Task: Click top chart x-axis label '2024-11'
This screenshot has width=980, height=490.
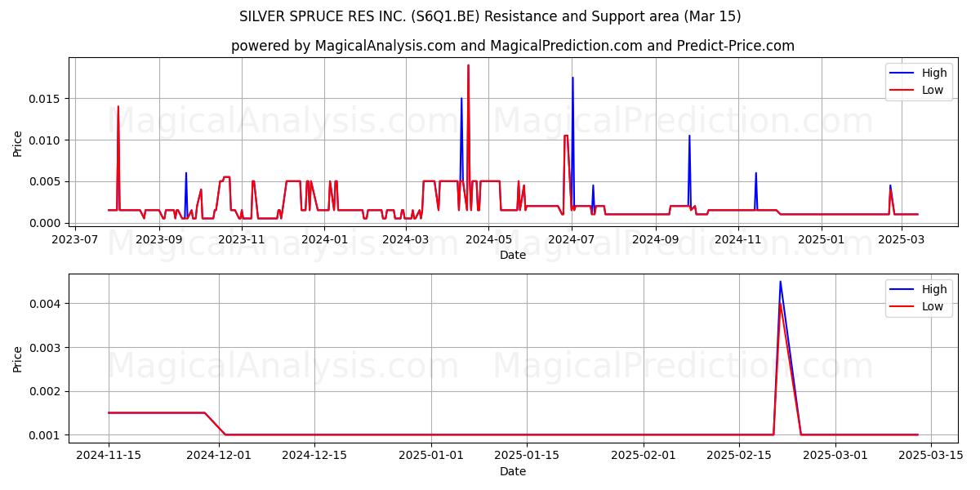Action: tap(738, 239)
